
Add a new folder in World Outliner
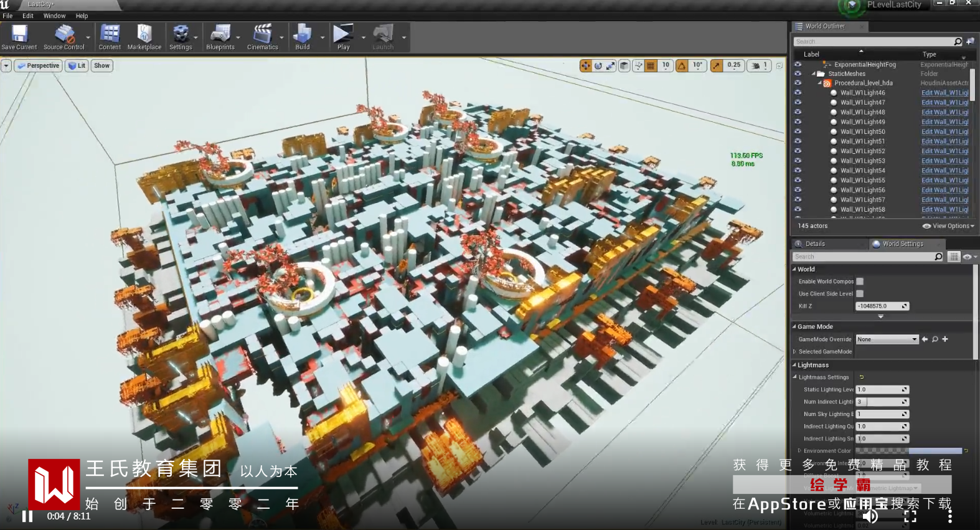point(970,41)
